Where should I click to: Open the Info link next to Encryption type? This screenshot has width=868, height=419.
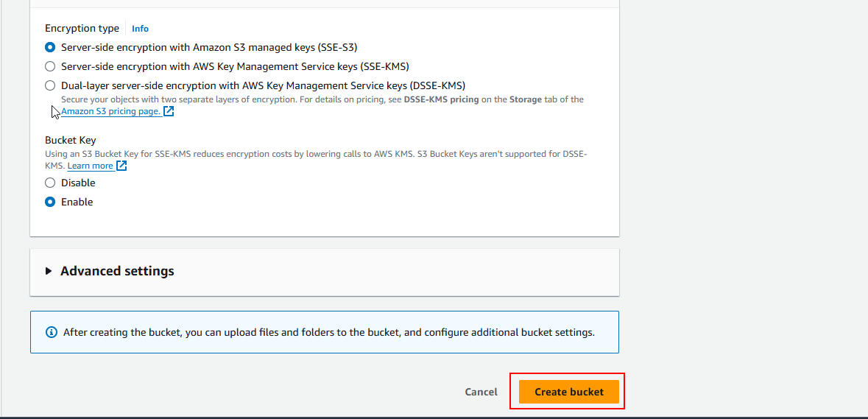coord(140,29)
